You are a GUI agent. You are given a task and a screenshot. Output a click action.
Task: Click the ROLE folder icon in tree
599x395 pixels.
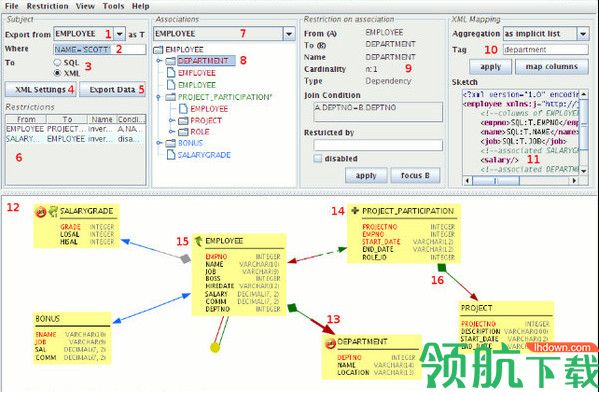tap(184, 132)
